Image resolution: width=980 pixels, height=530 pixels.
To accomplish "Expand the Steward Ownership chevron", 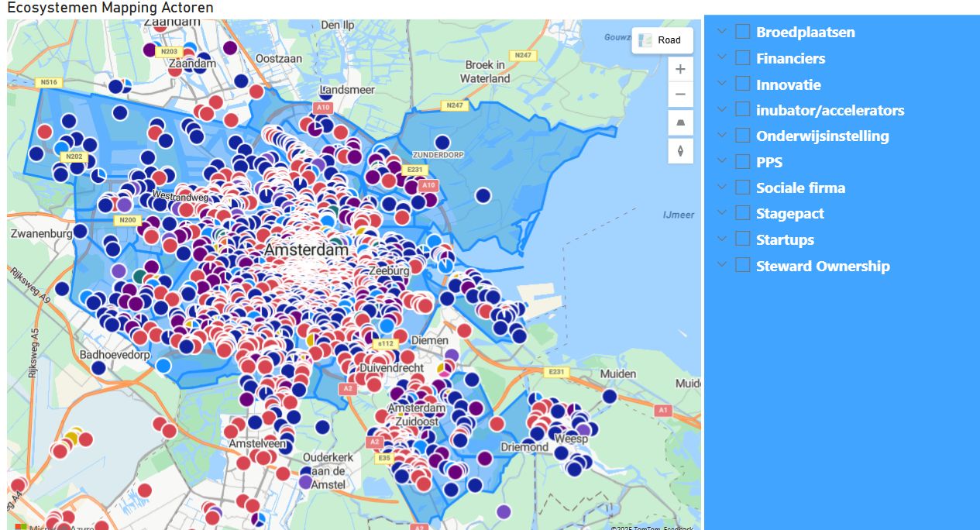I will [722, 265].
